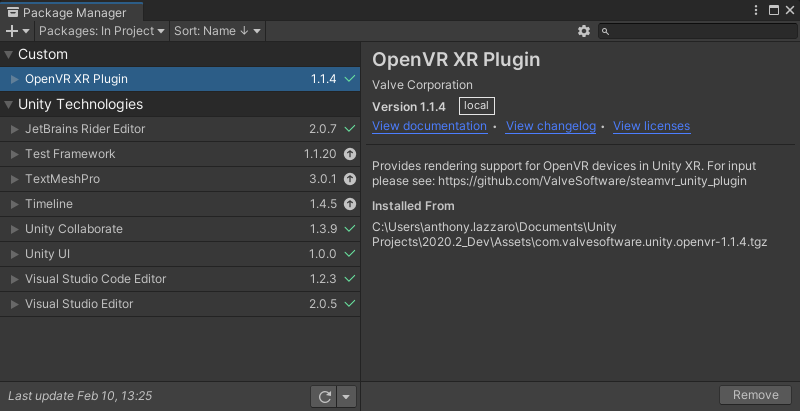This screenshot has width=800, height=411.
Task: Click the Remove button
Action: 755,395
